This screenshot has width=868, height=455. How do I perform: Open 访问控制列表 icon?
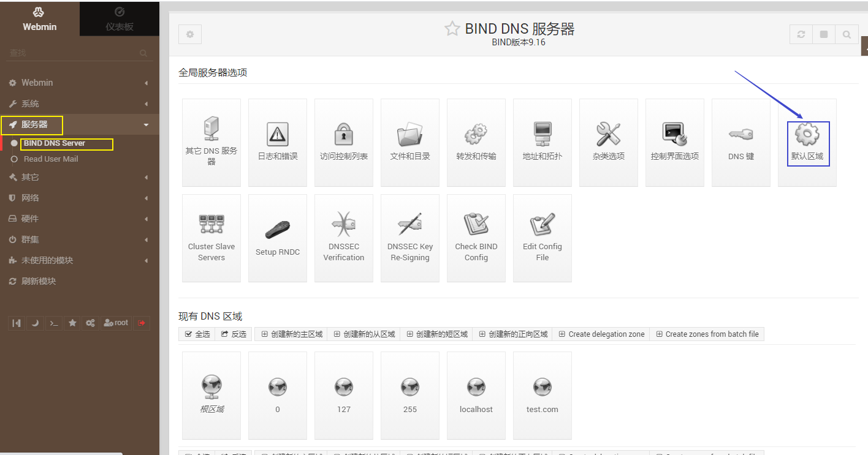(344, 143)
